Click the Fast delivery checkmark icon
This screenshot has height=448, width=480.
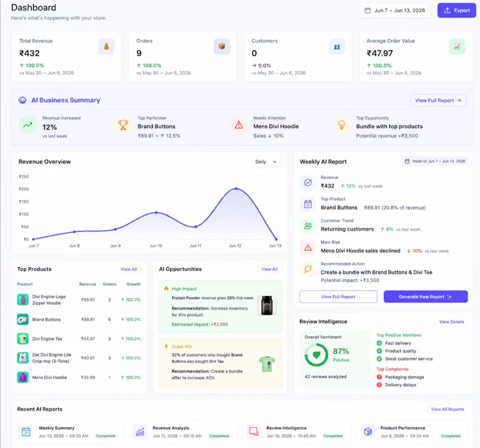click(x=379, y=343)
